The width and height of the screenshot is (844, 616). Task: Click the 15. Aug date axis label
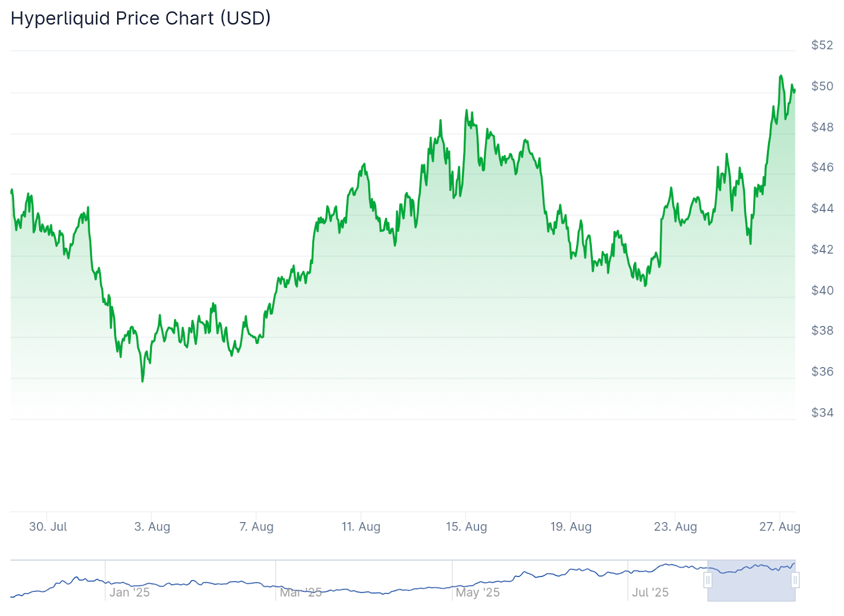click(x=466, y=526)
